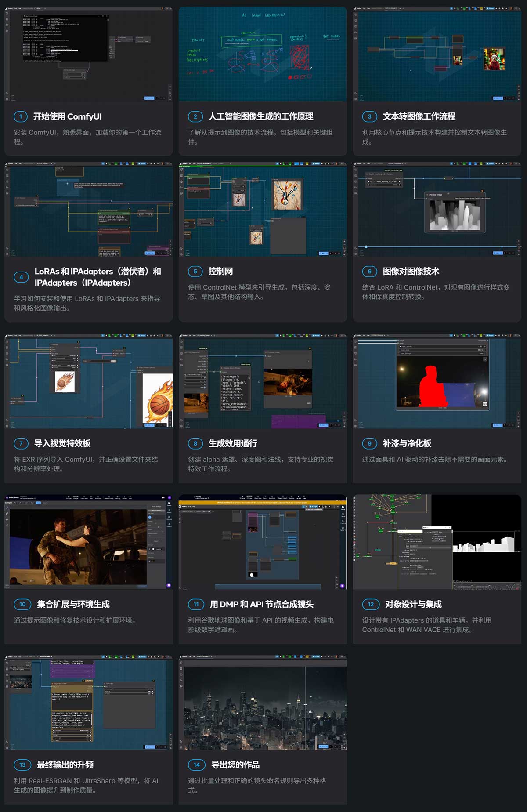Click the circled number 6 lesson badge
This screenshot has height=812, width=527.
pyautogui.click(x=369, y=271)
